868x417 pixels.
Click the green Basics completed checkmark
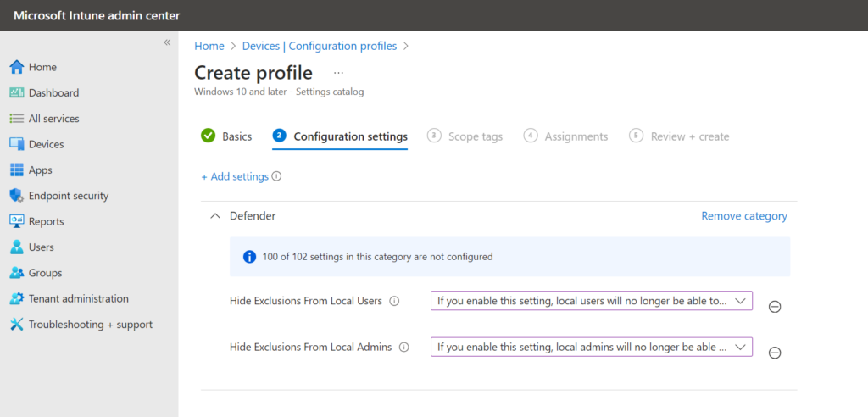(x=209, y=136)
